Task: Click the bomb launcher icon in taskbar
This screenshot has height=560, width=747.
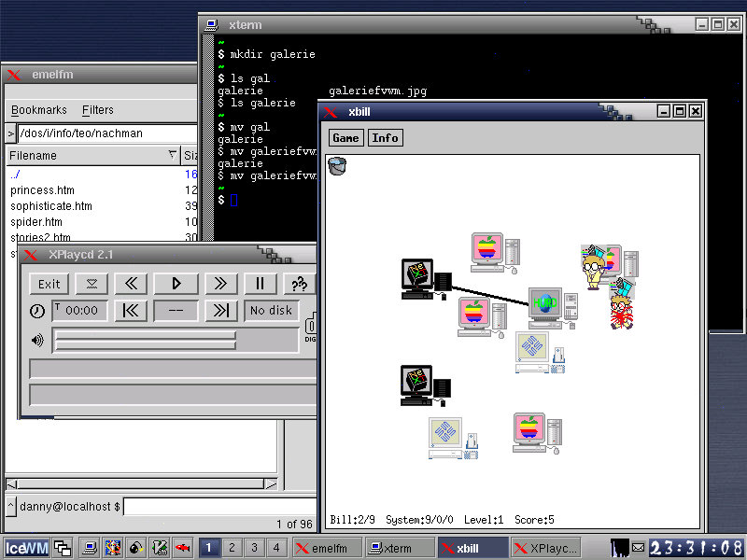Action: coord(136,548)
